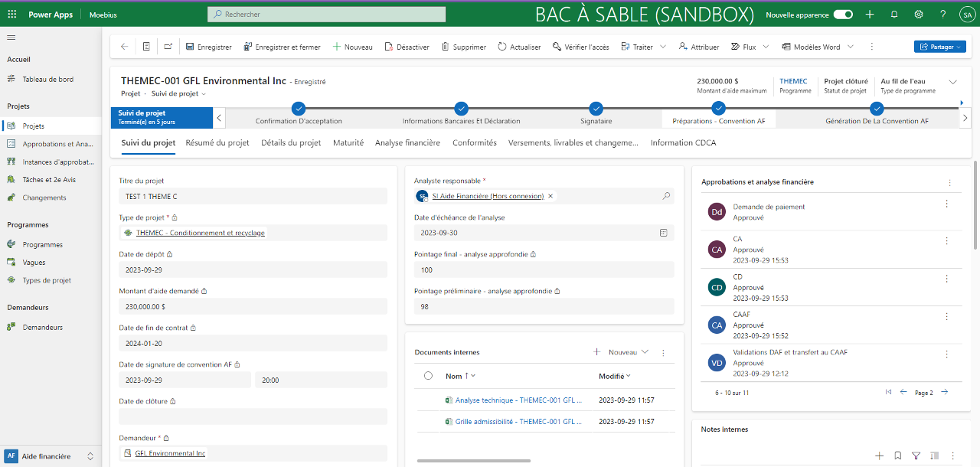Open Suivi de projet form selector

178,93
